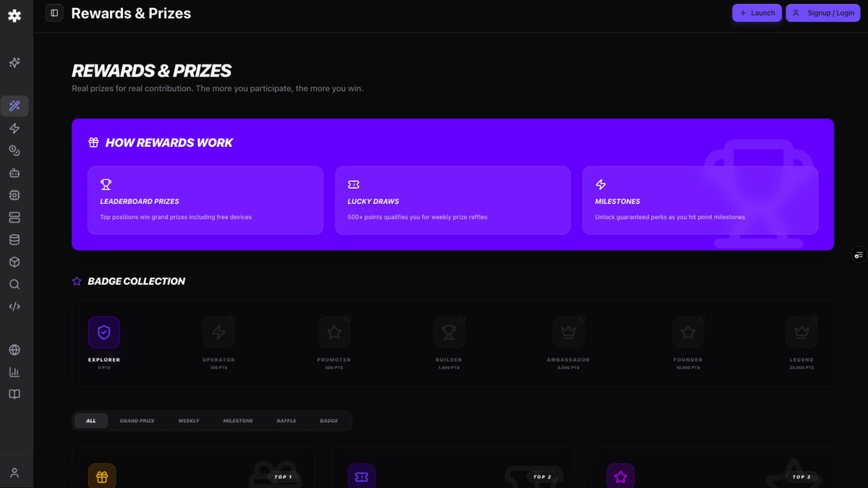Click the Signup / Login button
This screenshot has width=868, height=488.
click(823, 13)
